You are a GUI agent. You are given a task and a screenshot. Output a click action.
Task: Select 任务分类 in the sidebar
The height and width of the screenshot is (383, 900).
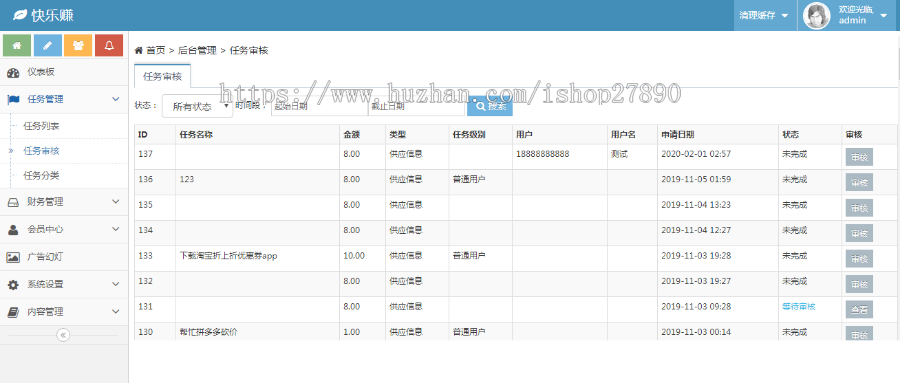(41, 176)
